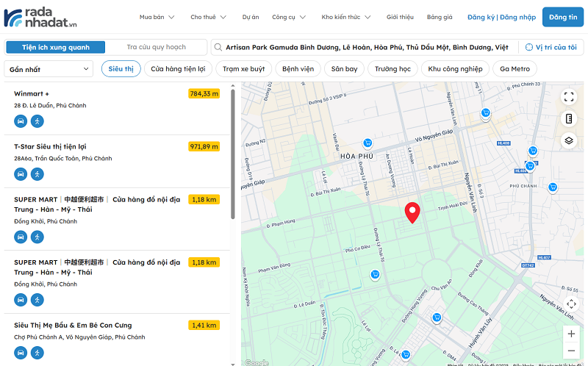Click the Radanhadat.vn logo
588x366 pixels.
point(39,17)
